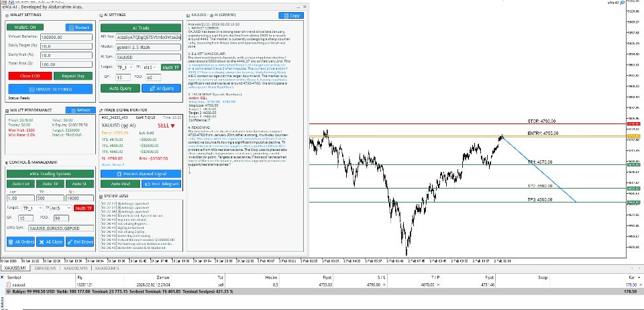Toggle Auto TP
The height and width of the screenshot is (310, 644).
click(50, 184)
